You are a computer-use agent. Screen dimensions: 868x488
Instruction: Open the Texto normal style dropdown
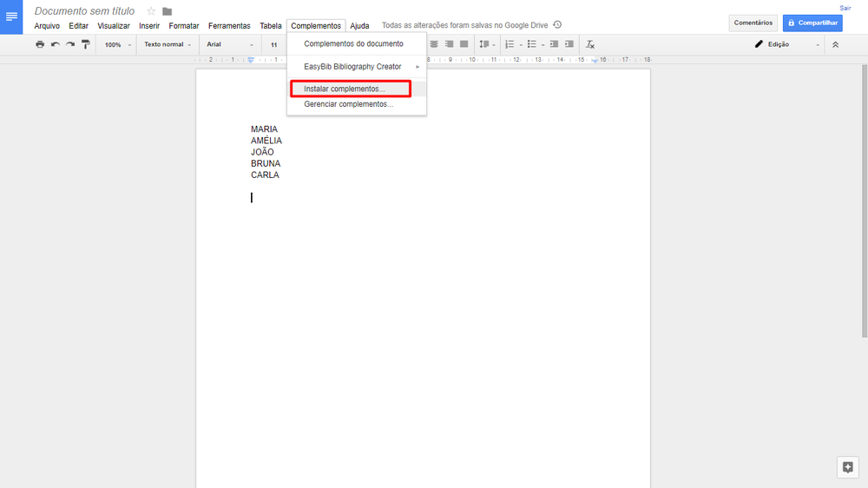click(168, 44)
